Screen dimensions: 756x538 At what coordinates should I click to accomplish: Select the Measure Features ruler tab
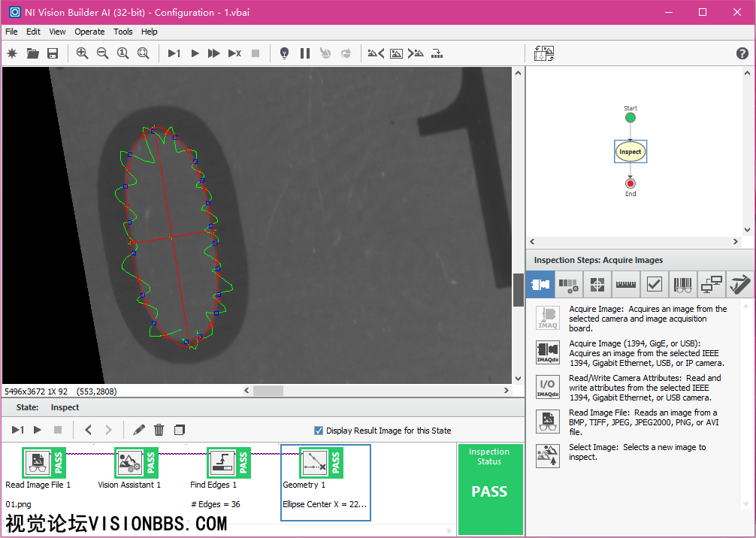625,285
